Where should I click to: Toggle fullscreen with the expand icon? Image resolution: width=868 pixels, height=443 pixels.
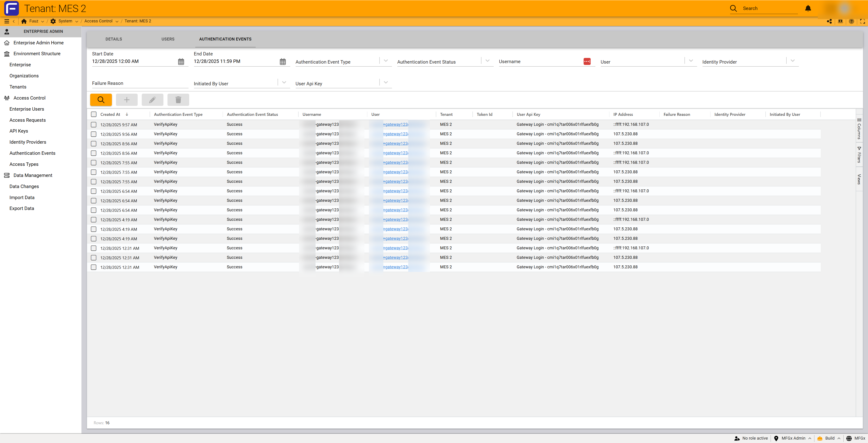tap(862, 21)
